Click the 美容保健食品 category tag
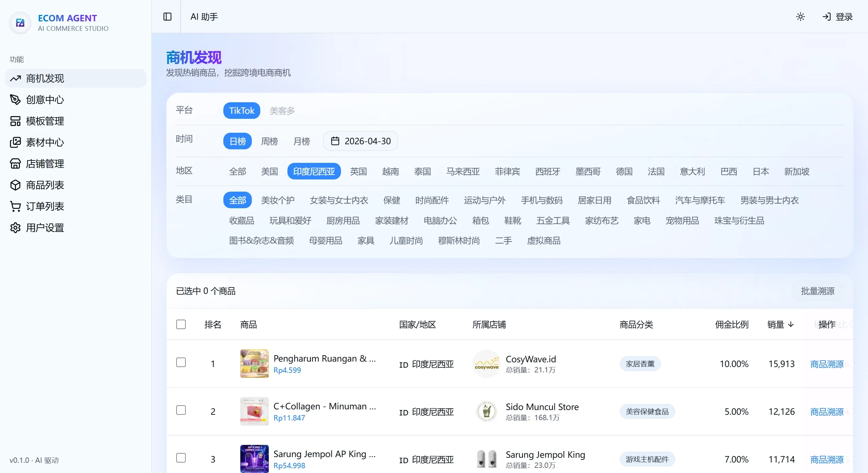 click(x=647, y=412)
